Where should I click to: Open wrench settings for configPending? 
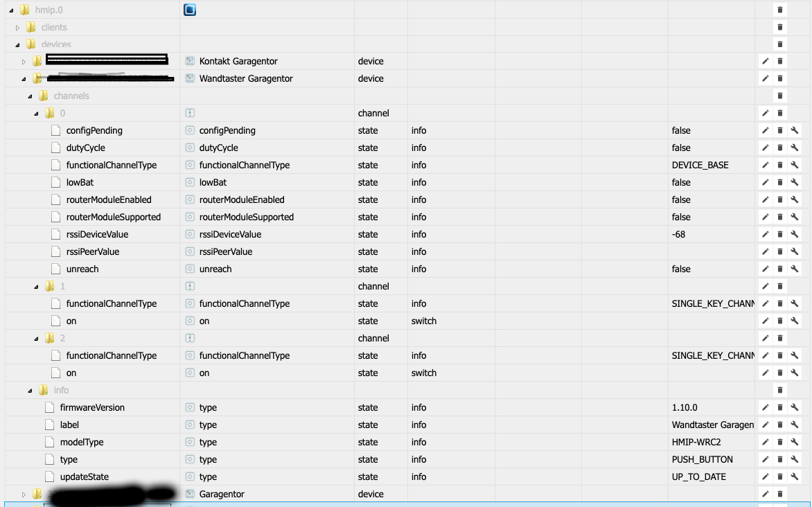tap(795, 130)
